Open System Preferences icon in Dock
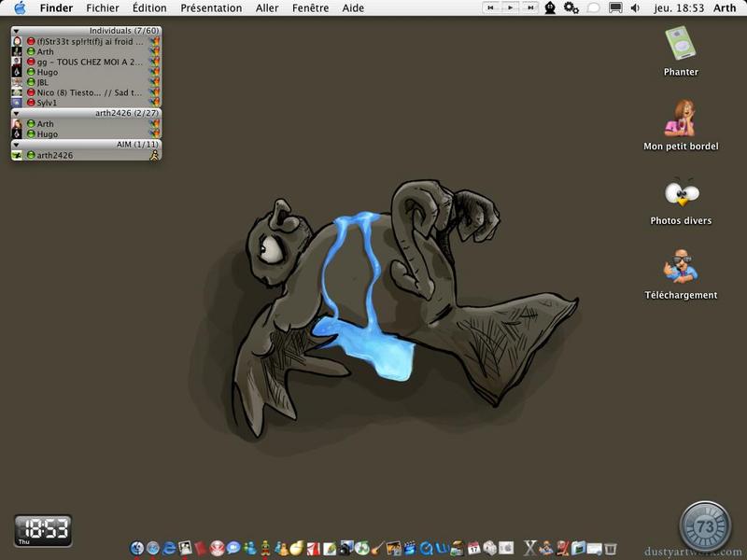Viewport: 747px width, 560px height. pyautogui.click(x=506, y=548)
